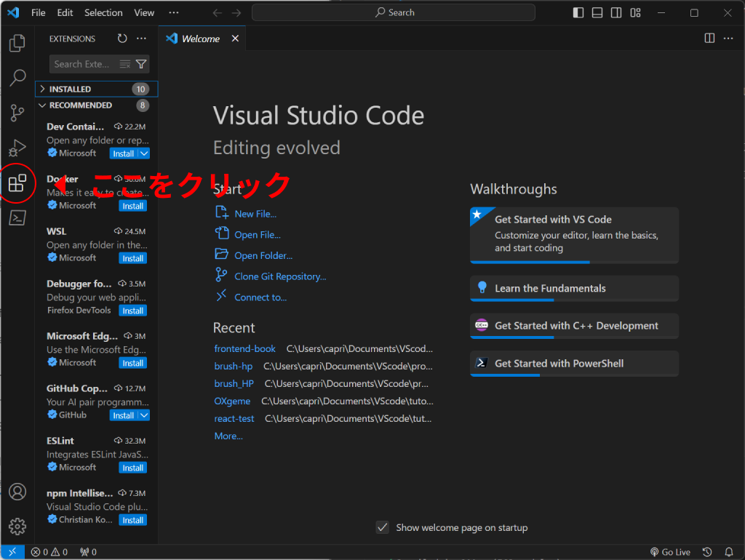Install the WSL extension
Screen dimensions: 745x560
pyautogui.click(x=132, y=258)
